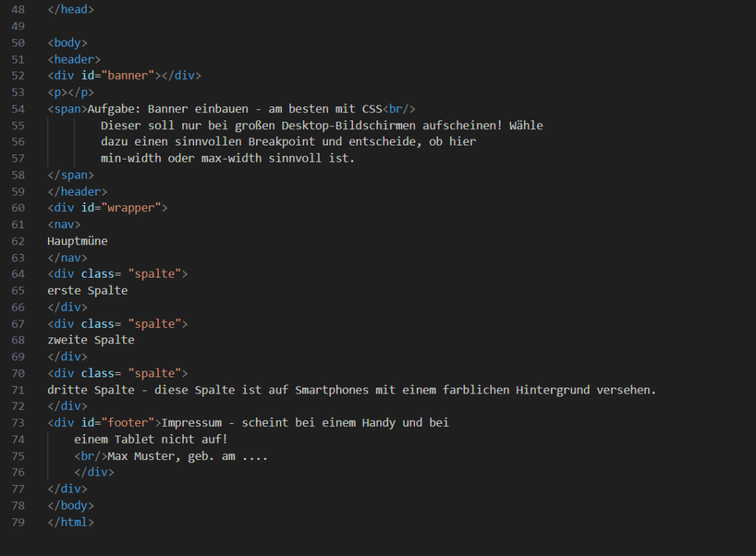Image resolution: width=756 pixels, height=556 pixels.
Task: Click the text 'zweite Spalte'
Action: pos(90,340)
